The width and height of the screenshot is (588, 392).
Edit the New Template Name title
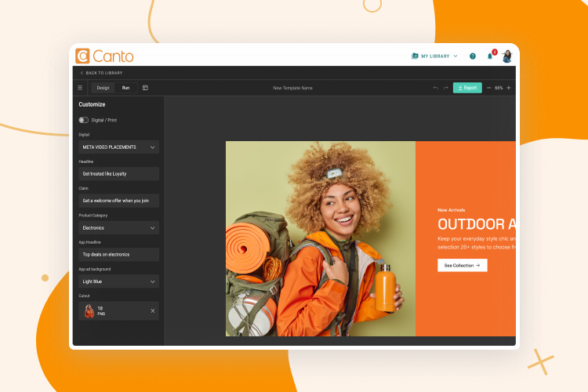tap(292, 88)
